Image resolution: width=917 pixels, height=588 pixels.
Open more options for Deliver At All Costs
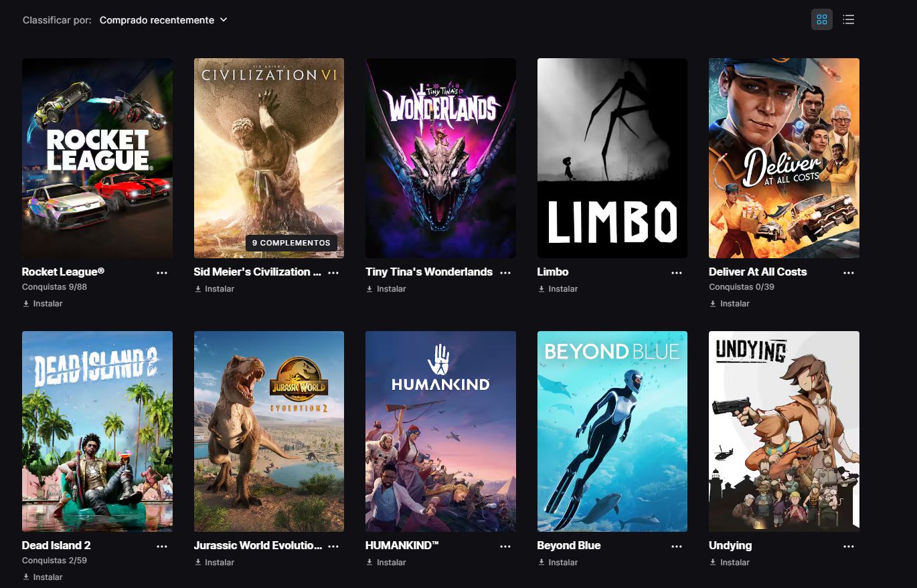849,273
